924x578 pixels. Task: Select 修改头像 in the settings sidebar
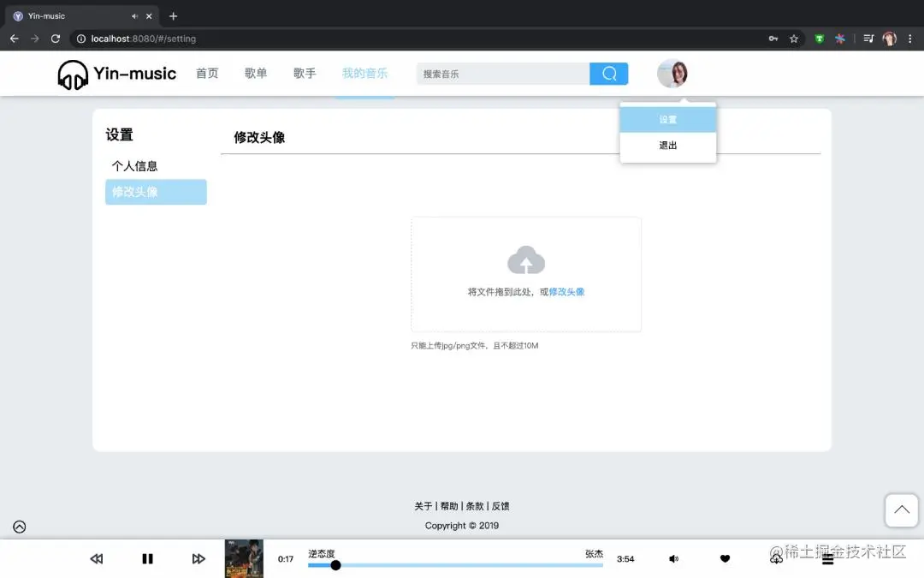[157, 192]
